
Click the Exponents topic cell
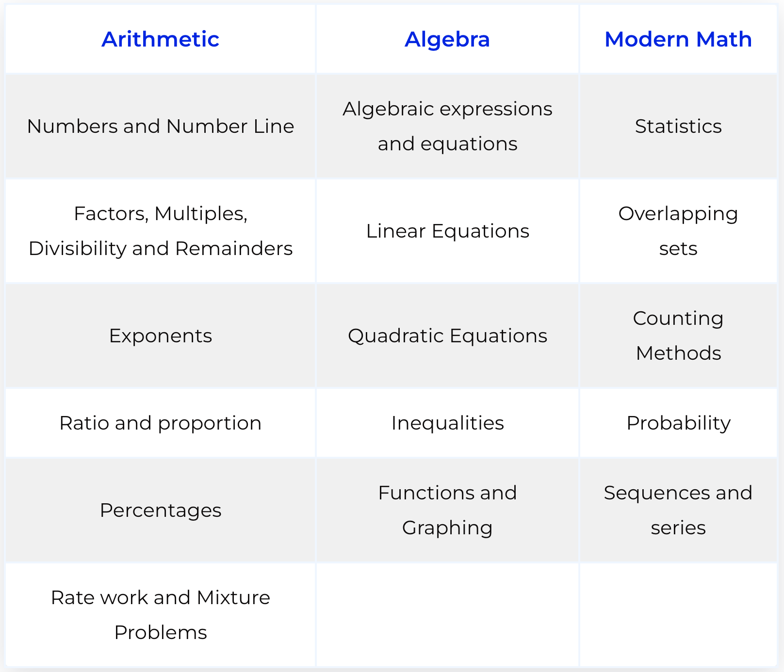point(160,336)
